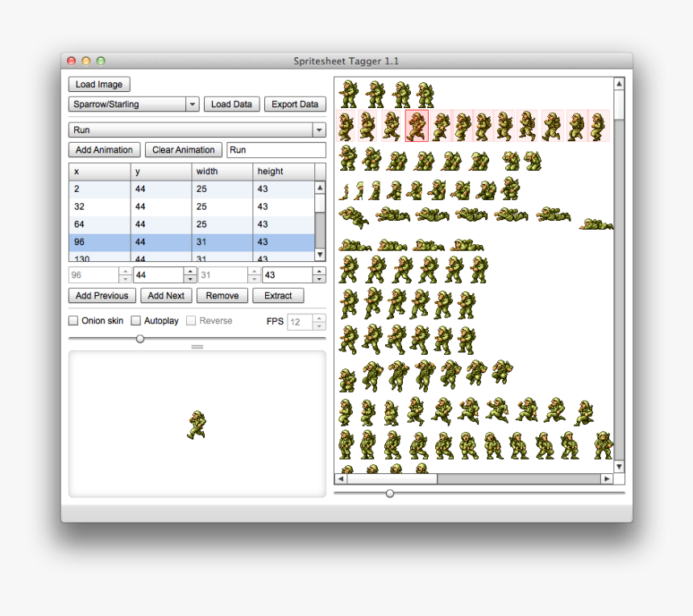This screenshot has height=616, width=693.
Task: Increment the y value spinner
Action: coord(189,270)
